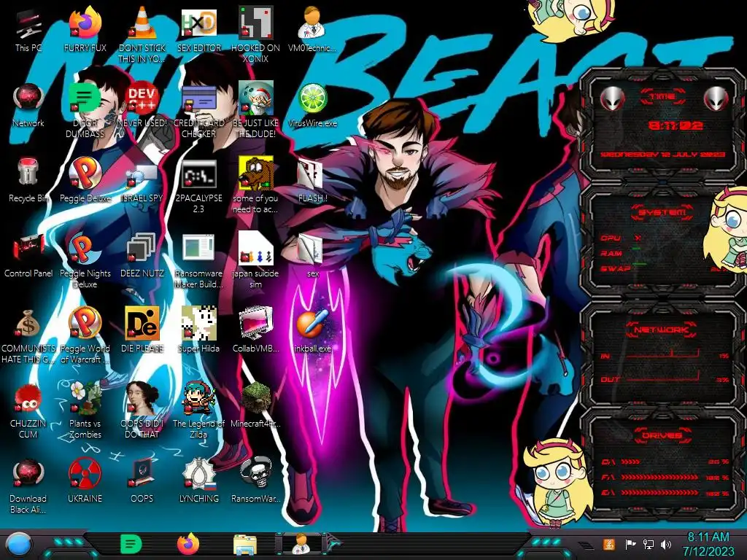Click the right alien head on the widget

coord(716,98)
